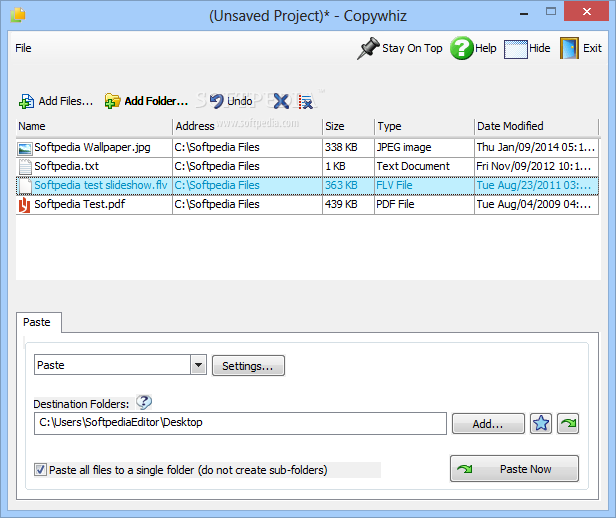Image resolution: width=616 pixels, height=518 pixels.
Task: Sort by the Size column header
Action: click(348, 126)
